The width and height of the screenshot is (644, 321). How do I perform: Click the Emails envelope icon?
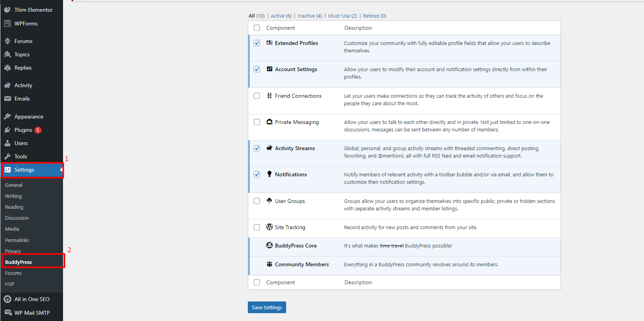point(7,99)
